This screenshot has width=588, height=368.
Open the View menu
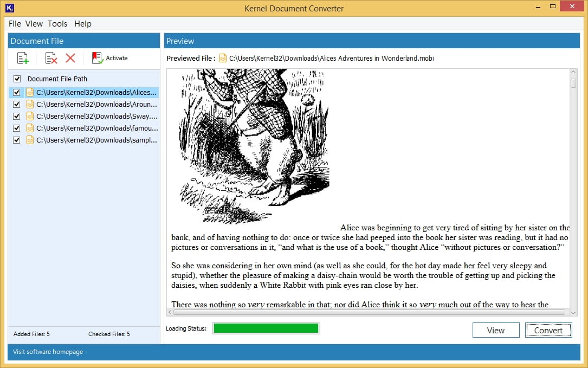pyautogui.click(x=34, y=24)
